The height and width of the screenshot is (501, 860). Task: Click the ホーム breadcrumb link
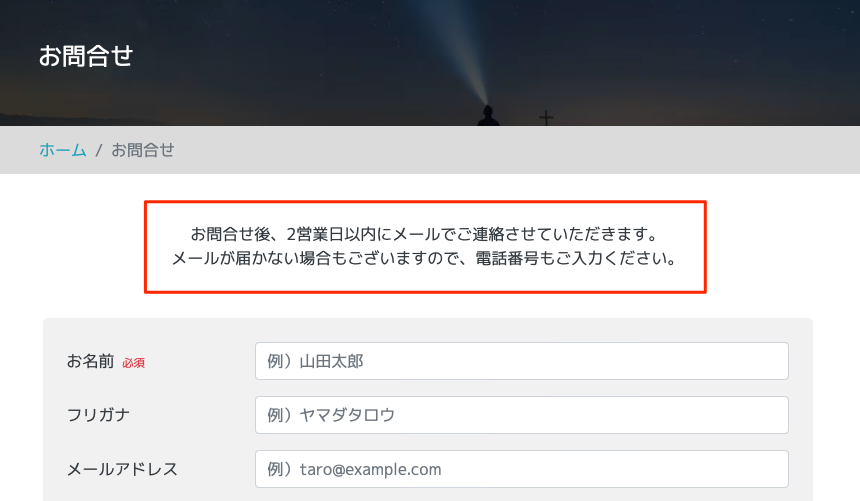click(62, 150)
